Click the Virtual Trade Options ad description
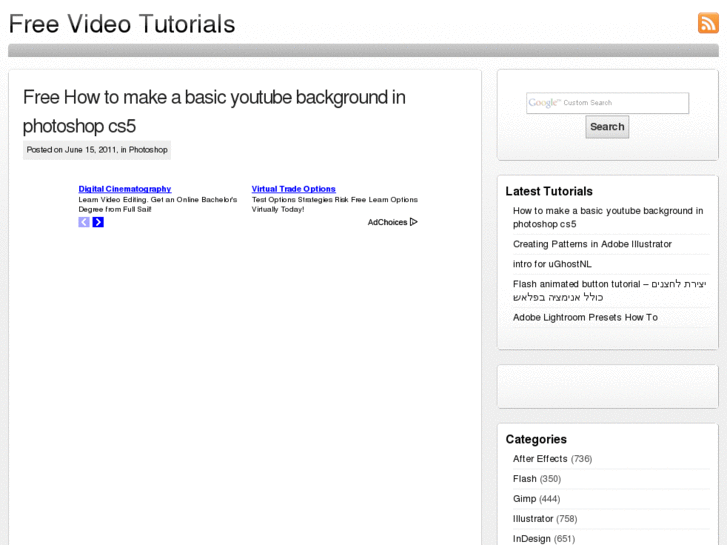The image size is (727, 545). (334, 204)
